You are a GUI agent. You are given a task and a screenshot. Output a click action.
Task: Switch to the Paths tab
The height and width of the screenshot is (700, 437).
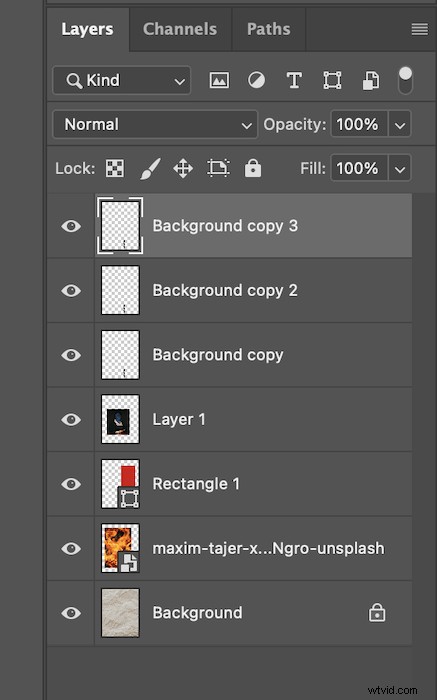pos(269,29)
